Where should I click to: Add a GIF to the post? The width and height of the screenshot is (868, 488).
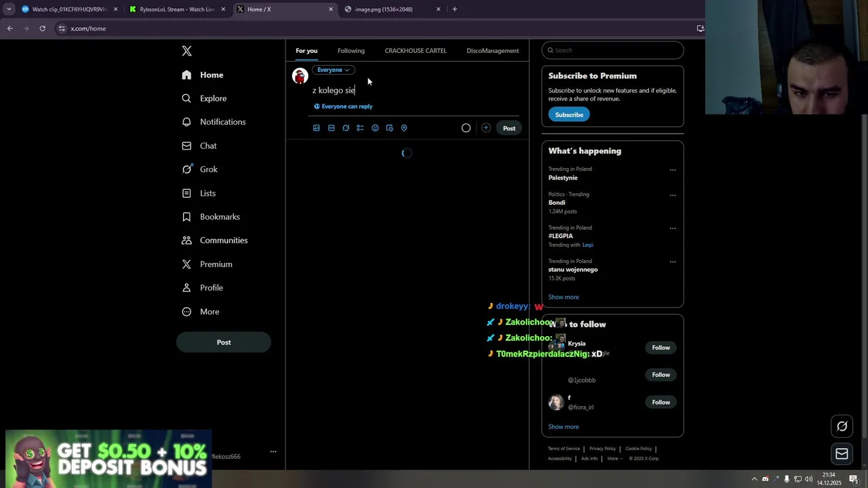point(331,128)
